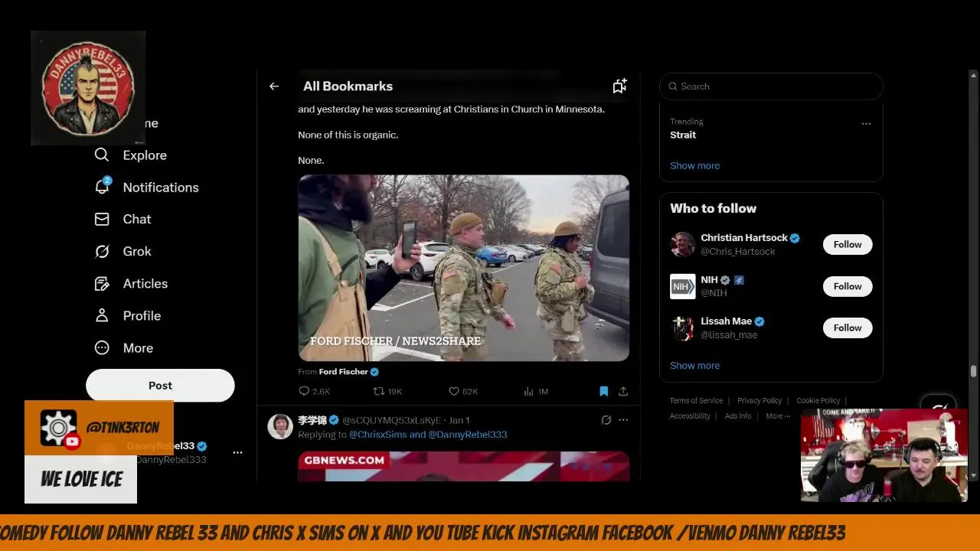The height and width of the screenshot is (551, 980).
Task: Open more options for the Strait trend
Action: (x=866, y=123)
